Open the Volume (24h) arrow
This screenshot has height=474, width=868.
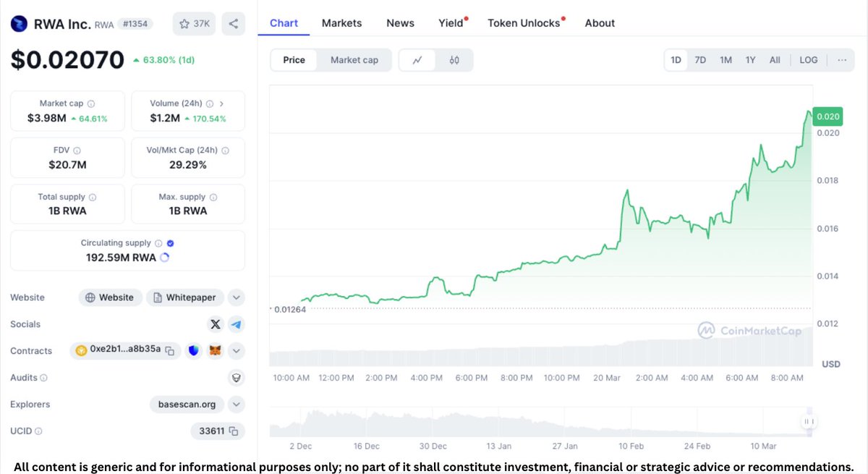click(221, 103)
